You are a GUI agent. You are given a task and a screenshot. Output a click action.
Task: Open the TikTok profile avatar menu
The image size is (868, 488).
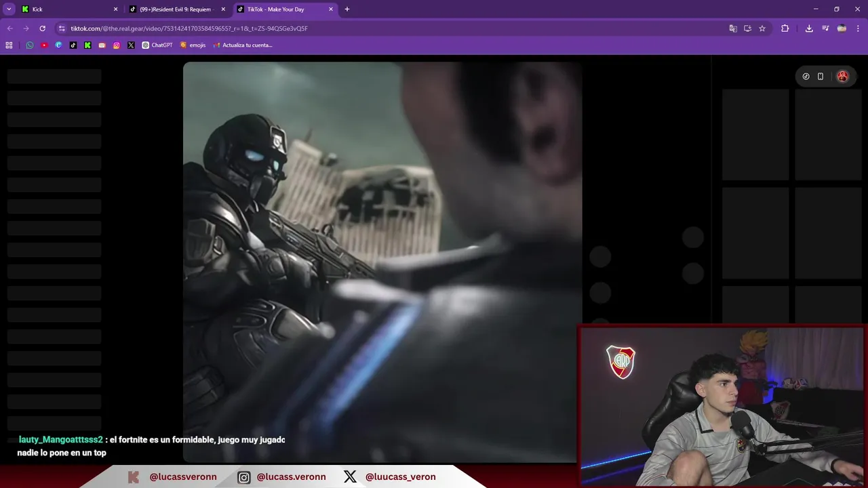[843, 77]
